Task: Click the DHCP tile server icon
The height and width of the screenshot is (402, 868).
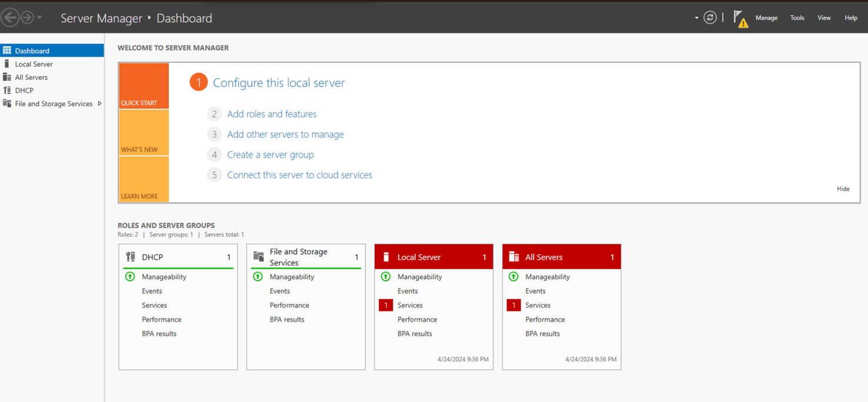Action: point(130,257)
